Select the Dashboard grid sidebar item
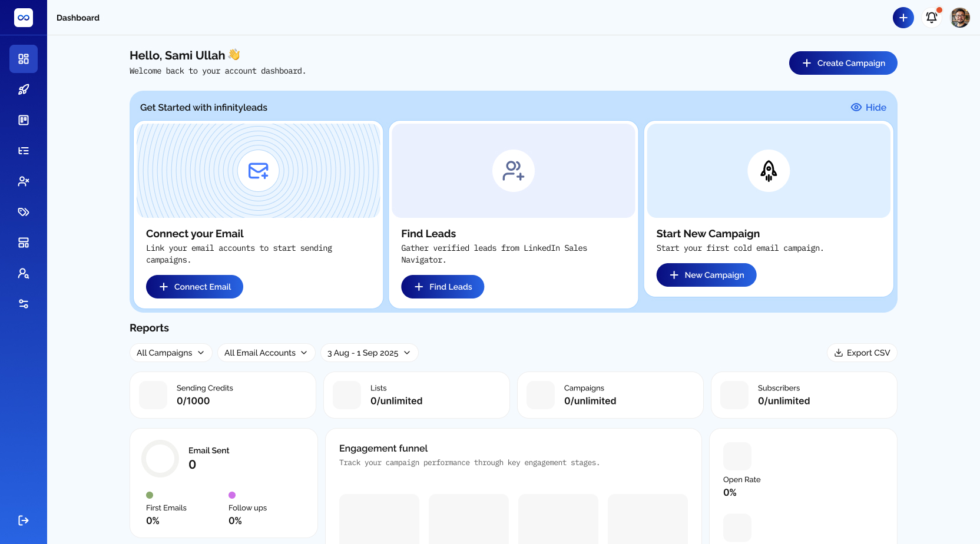This screenshot has width=980, height=544. tap(24, 59)
